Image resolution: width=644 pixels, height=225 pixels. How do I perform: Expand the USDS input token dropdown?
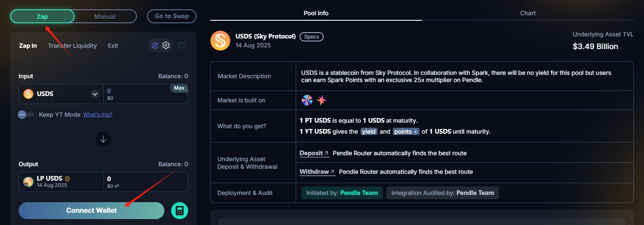pos(95,94)
